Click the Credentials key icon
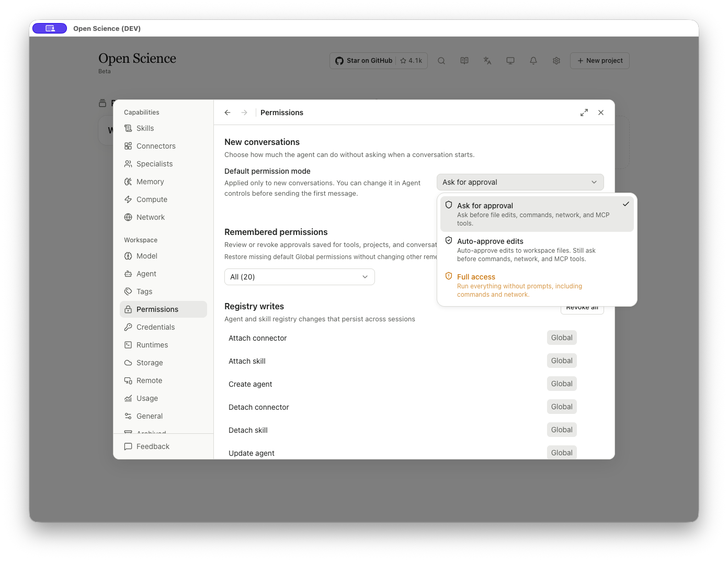The height and width of the screenshot is (561, 728). click(x=128, y=327)
